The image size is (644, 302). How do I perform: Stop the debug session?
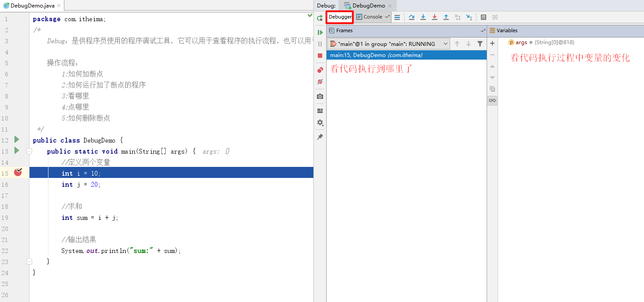pos(320,56)
